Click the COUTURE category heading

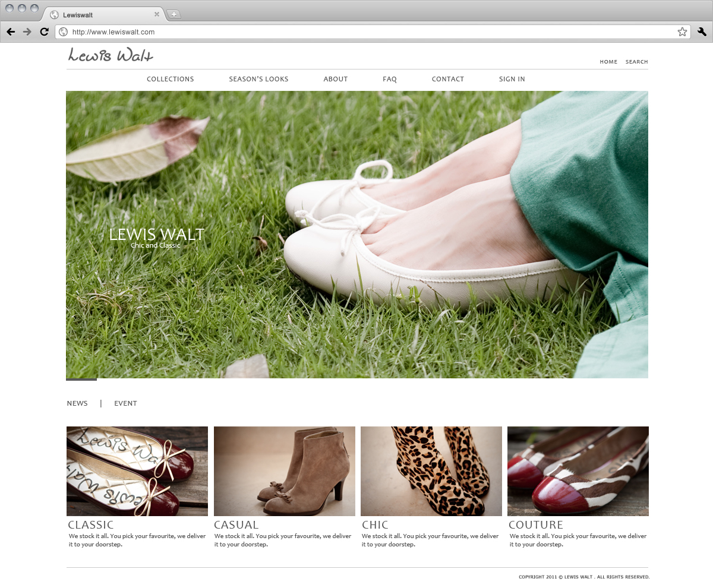tap(536, 525)
